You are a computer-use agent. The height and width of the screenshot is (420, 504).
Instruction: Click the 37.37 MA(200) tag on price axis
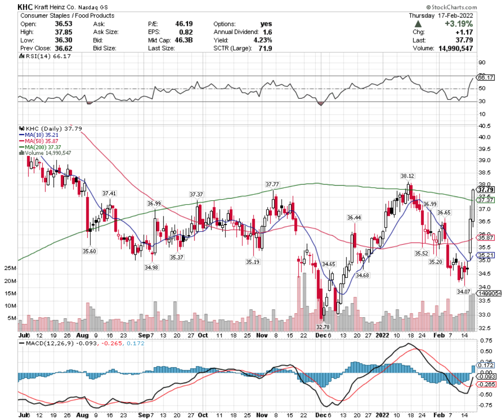point(485,200)
